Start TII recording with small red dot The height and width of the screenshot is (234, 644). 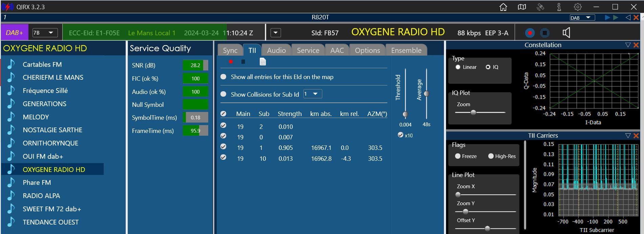[231, 62]
